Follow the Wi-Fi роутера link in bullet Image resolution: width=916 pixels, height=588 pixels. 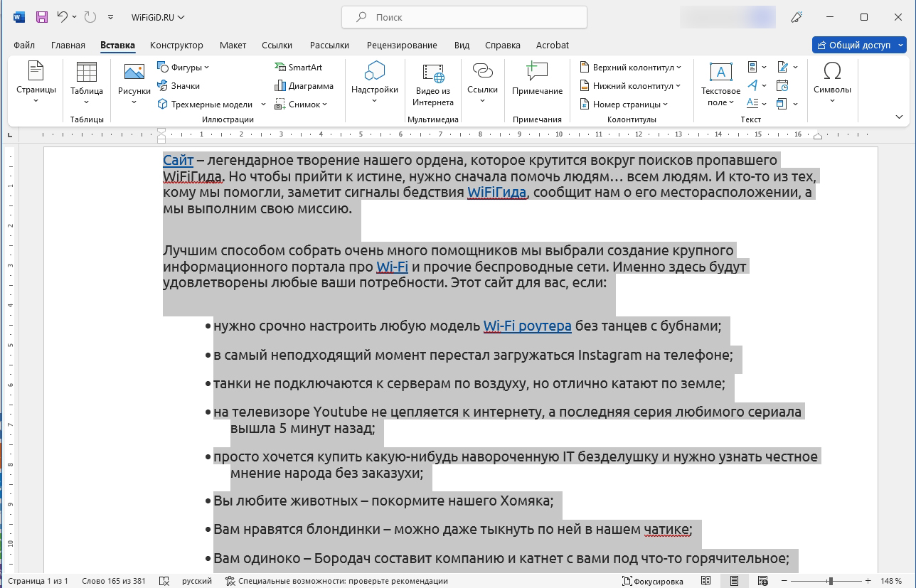pos(528,326)
